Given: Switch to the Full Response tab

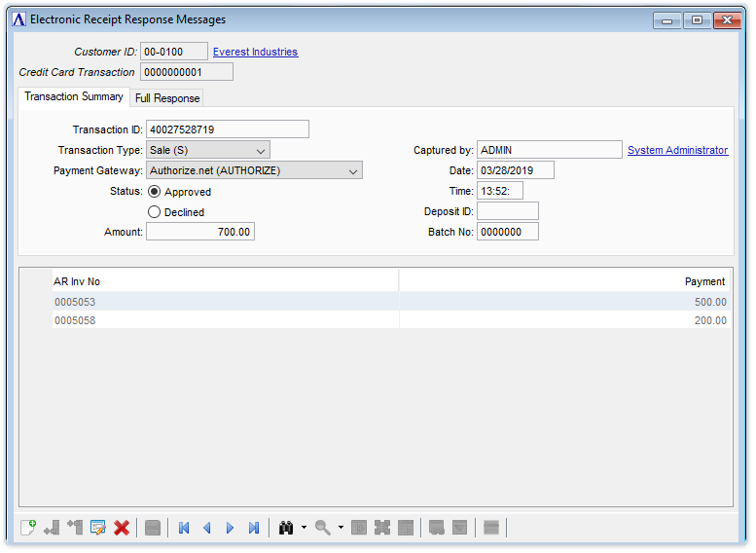Looking at the screenshot, I should [x=167, y=98].
